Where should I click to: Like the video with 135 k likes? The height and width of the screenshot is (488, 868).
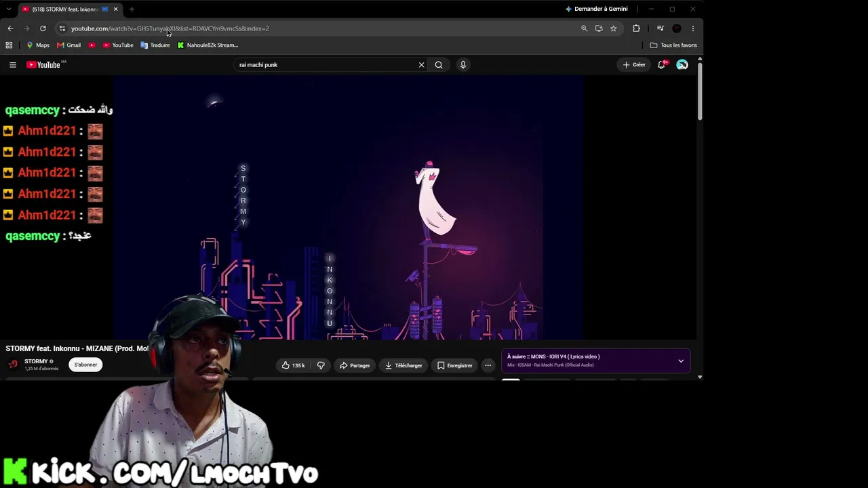pyautogui.click(x=293, y=365)
